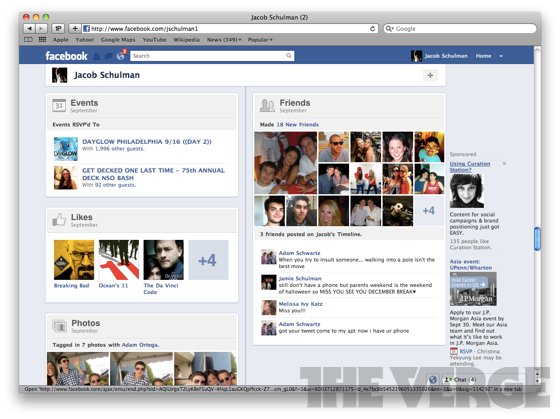Click the Using Curation Station? ad link
Screen dimensions: 560x419
[x=470, y=167]
